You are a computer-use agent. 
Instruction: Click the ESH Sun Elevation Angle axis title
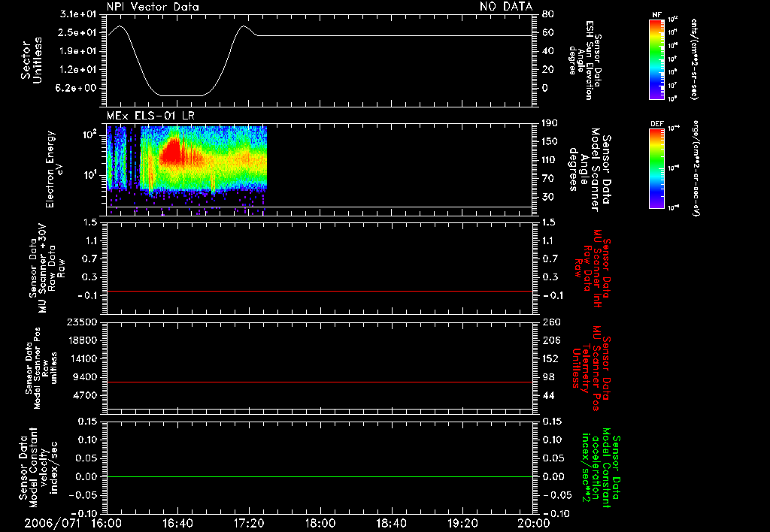pyautogui.click(x=585, y=60)
